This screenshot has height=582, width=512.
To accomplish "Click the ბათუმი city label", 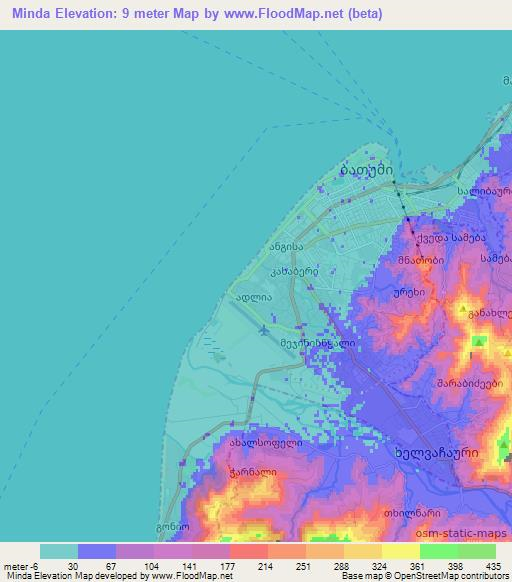I will point(366,170).
